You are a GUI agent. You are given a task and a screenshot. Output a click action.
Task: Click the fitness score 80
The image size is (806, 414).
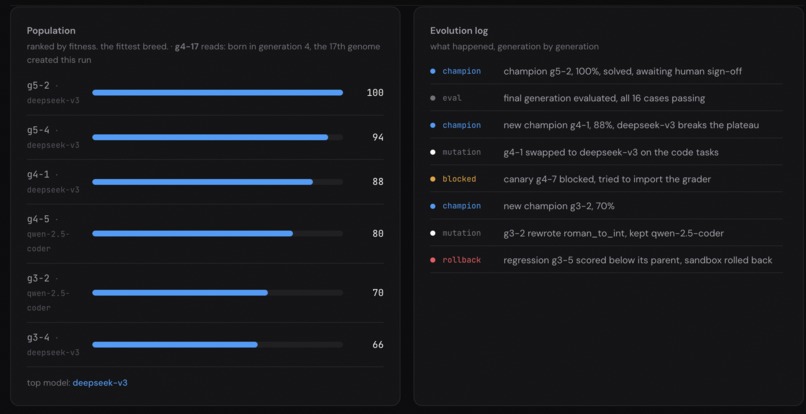pos(378,233)
